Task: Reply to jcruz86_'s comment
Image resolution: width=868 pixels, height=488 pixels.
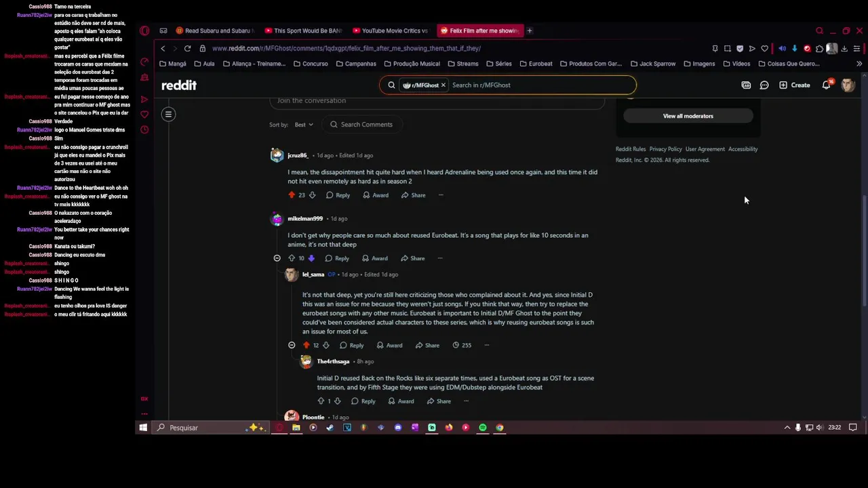Action: (x=338, y=195)
